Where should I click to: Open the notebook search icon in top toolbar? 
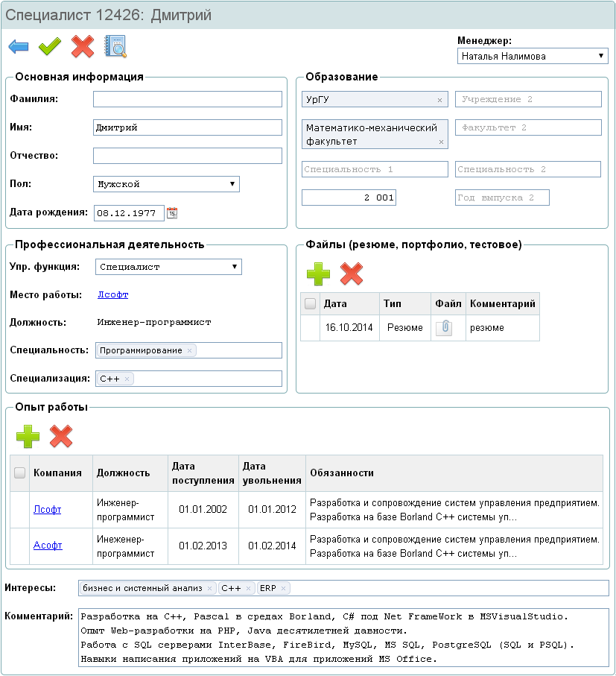point(115,47)
